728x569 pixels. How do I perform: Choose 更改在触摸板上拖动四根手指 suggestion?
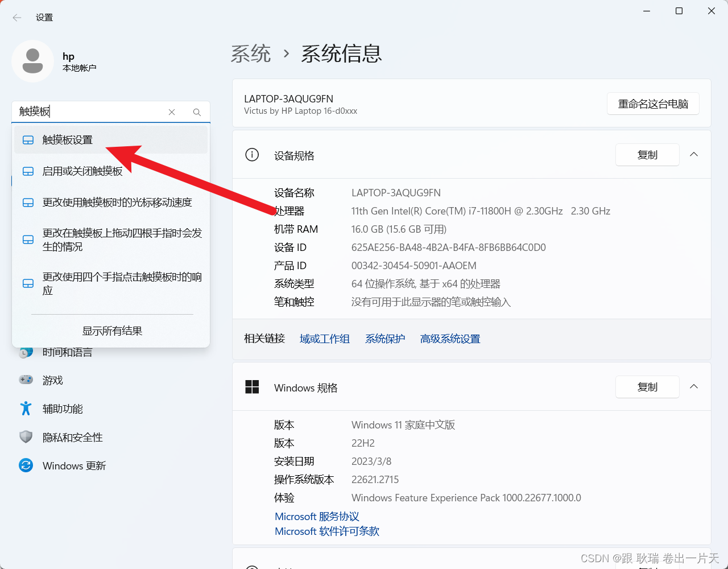click(111, 240)
